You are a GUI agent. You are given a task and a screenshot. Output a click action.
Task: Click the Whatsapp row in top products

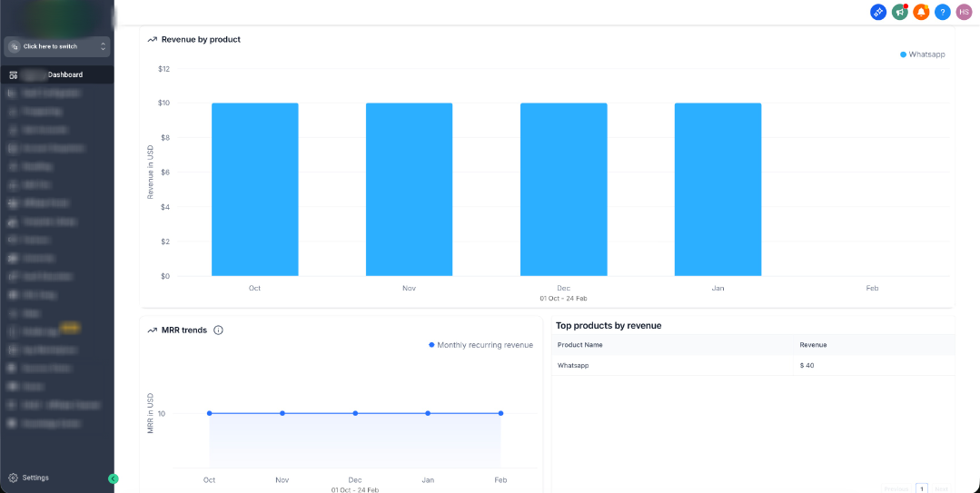pyautogui.click(x=753, y=366)
